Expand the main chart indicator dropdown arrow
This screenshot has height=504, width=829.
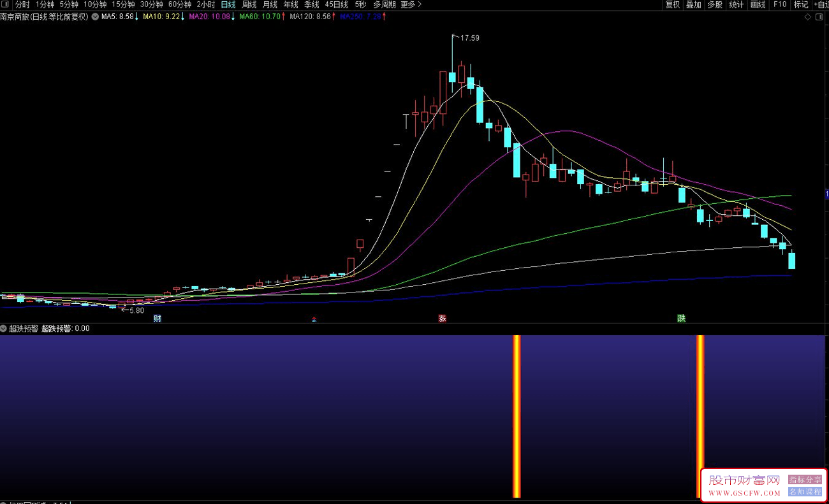tap(95, 17)
